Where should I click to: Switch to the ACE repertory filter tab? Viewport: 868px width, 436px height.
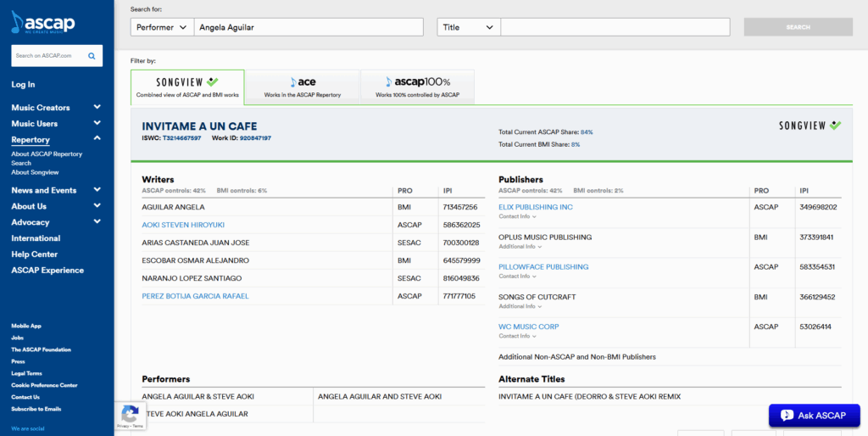click(302, 87)
